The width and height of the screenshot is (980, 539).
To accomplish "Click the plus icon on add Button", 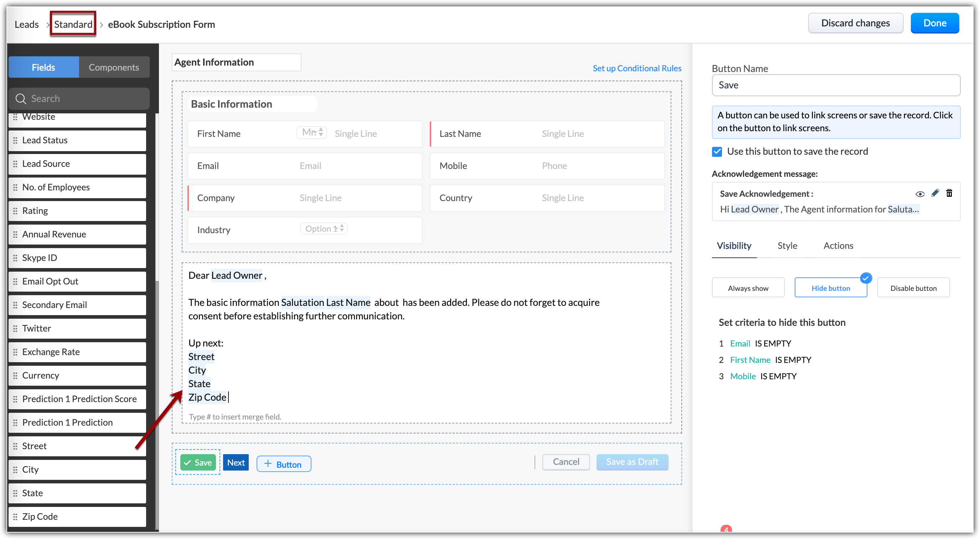I will (268, 464).
